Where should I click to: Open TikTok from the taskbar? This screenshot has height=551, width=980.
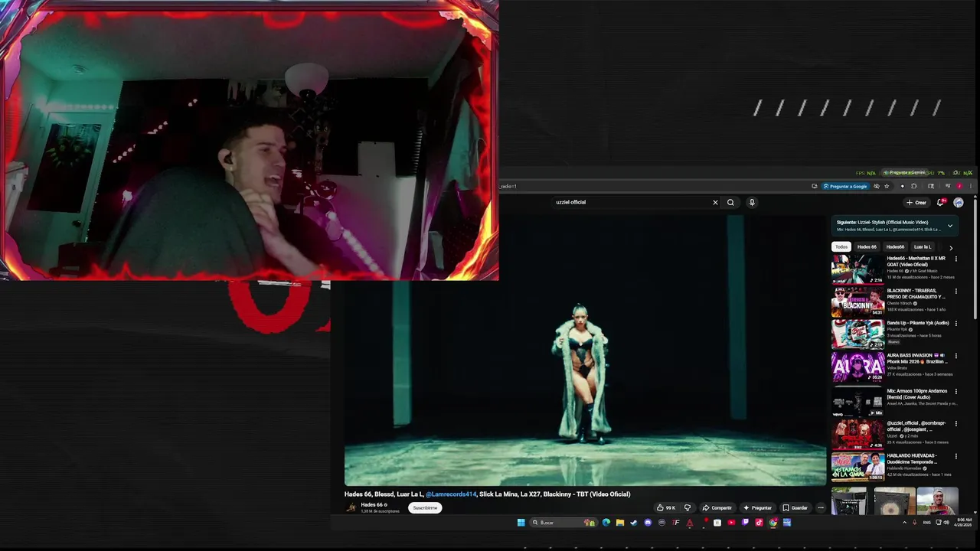click(759, 523)
